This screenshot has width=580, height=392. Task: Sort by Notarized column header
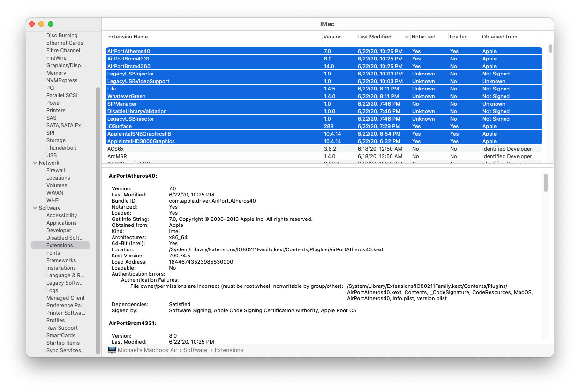click(x=423, y=37)
